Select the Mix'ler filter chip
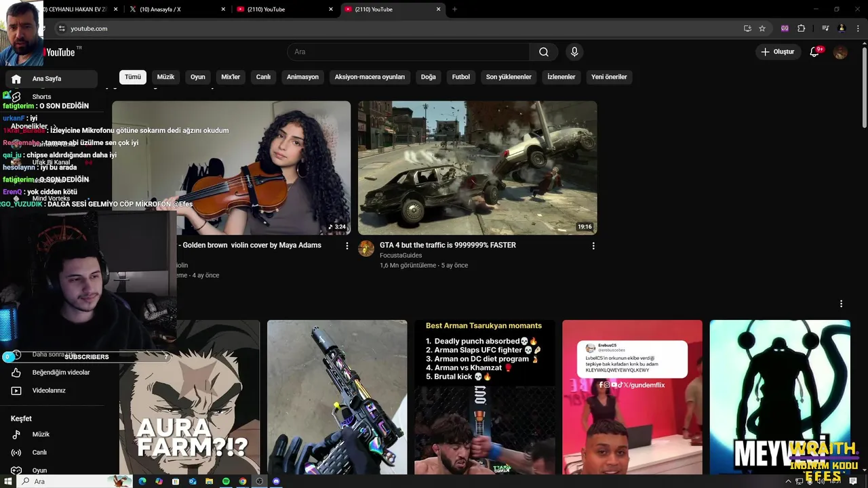This screenshot has height=488, width=868. tap(231, 77)
